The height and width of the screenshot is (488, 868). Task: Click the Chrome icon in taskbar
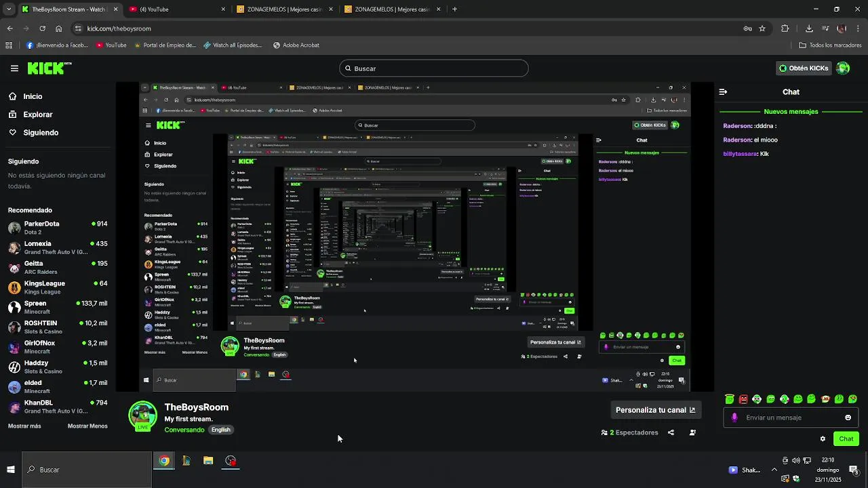tap(164, 461)
